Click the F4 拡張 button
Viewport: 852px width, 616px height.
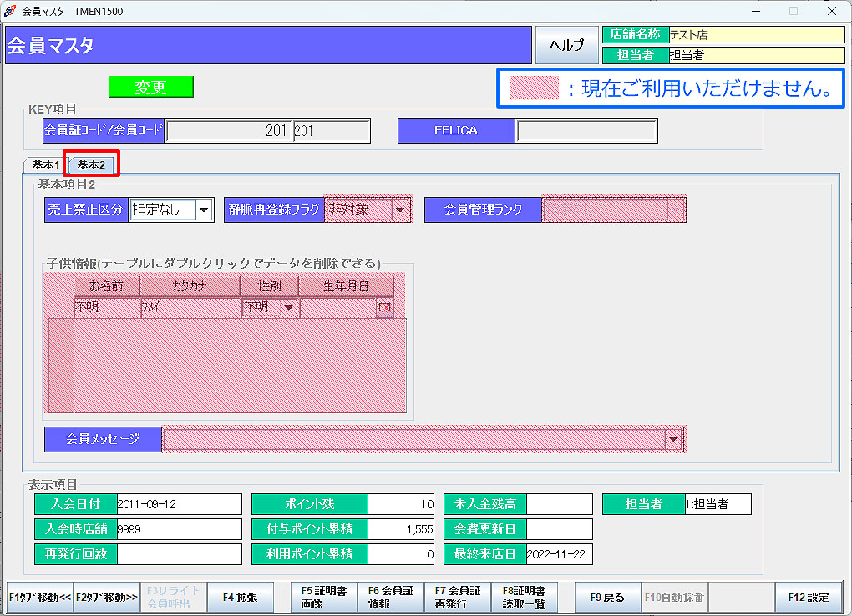241,598
